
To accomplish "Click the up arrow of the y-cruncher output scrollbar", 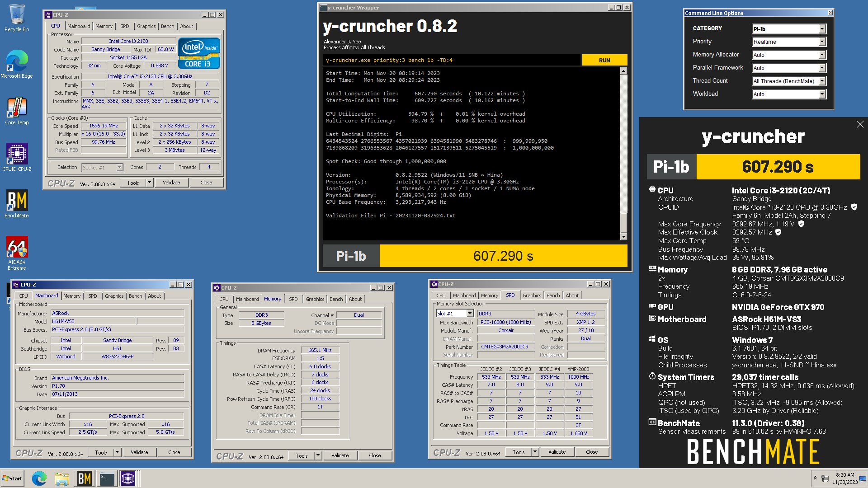I will pos(623,71).
